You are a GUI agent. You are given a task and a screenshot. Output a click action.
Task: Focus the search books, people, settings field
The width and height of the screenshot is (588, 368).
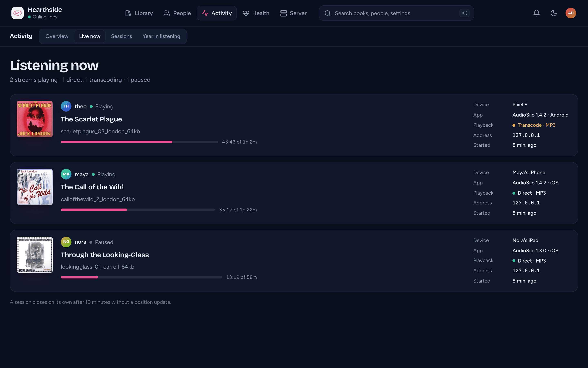[396, 13]
